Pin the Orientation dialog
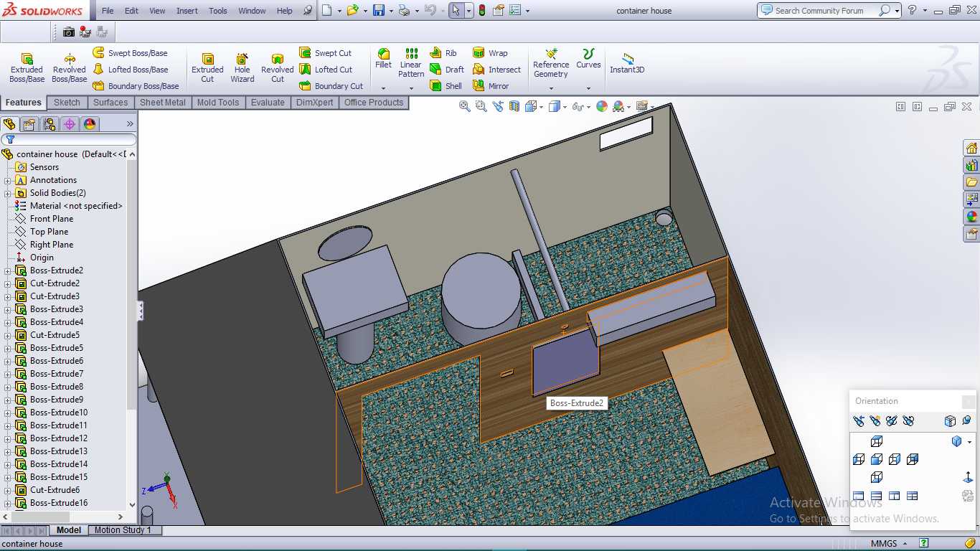Screen dimensions: 980x551 966,420
